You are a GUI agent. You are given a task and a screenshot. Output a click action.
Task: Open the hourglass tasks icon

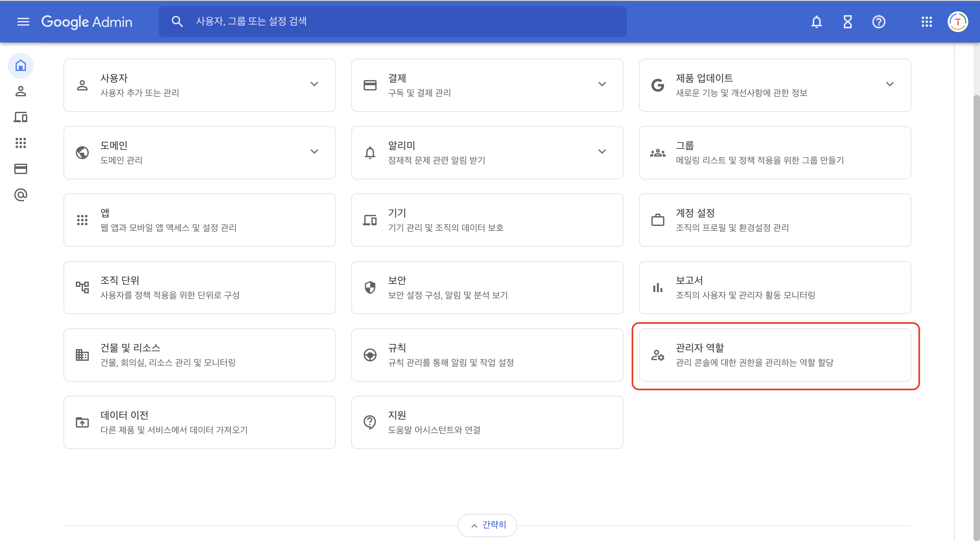847,22
